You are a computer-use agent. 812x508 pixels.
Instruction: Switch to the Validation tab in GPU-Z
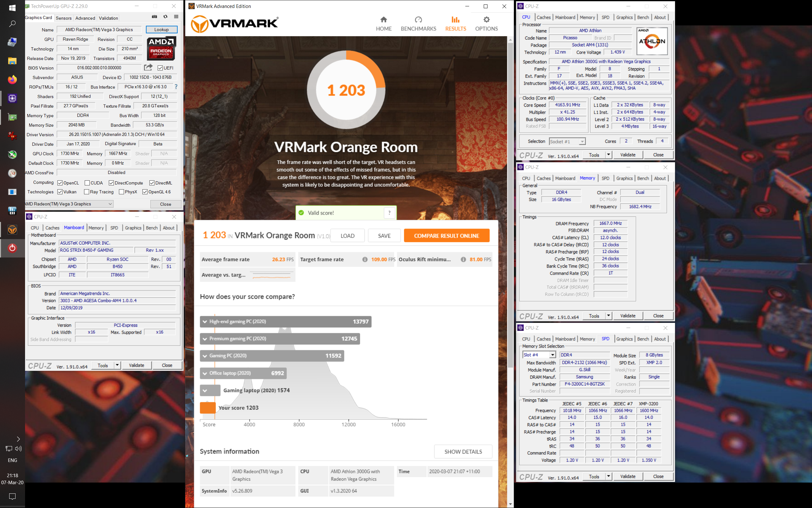(108, 18)
